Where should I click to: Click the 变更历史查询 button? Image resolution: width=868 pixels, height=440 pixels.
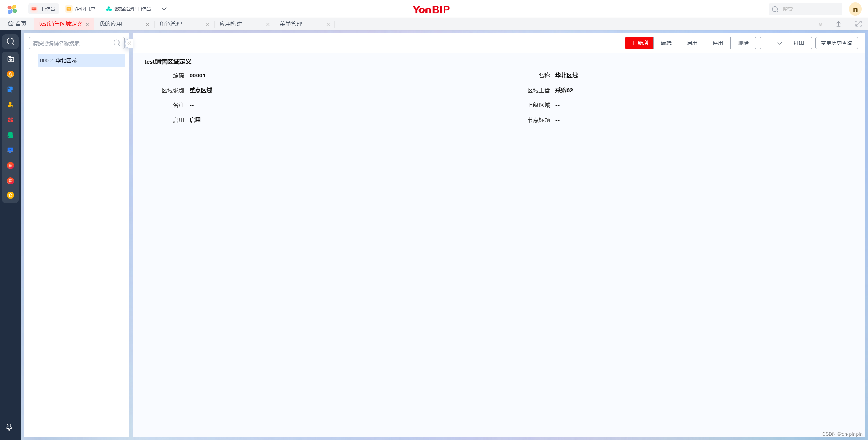point(836,43)
